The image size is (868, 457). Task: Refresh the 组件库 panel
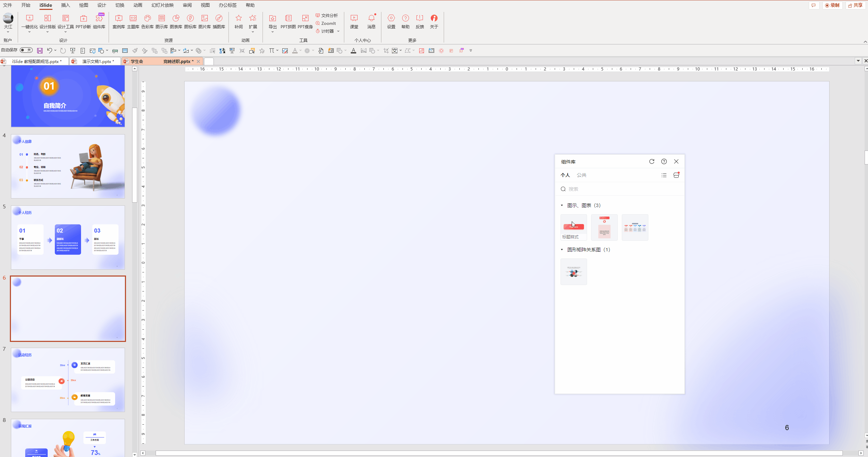(x=651, y=161)
